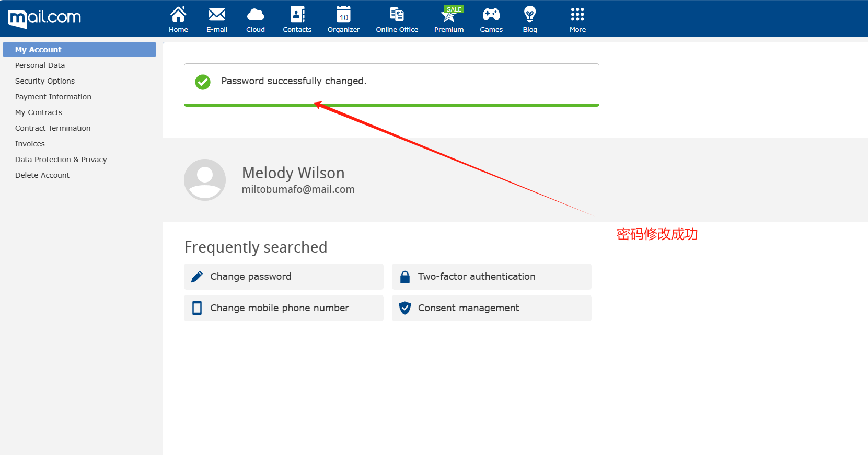Select Personal Data in the sidebar
Image resolution: width=868 pixels, height=455 pixels.
point(40,65)
